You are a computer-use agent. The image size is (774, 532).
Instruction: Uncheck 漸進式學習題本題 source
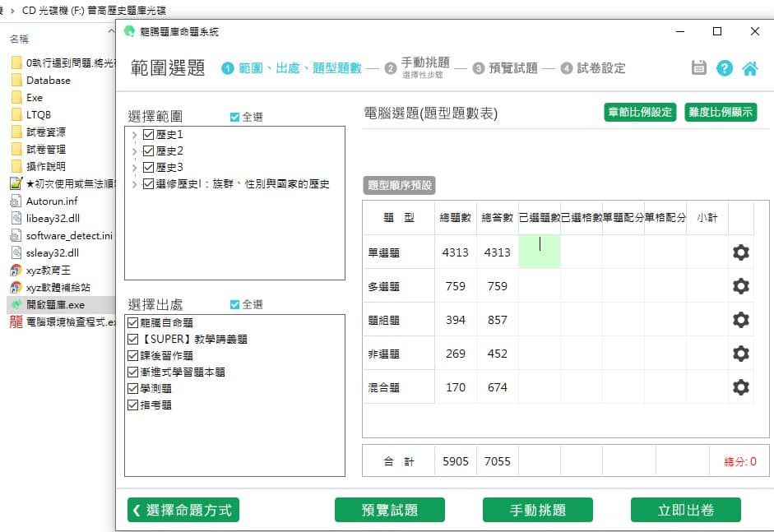point(132,372)
